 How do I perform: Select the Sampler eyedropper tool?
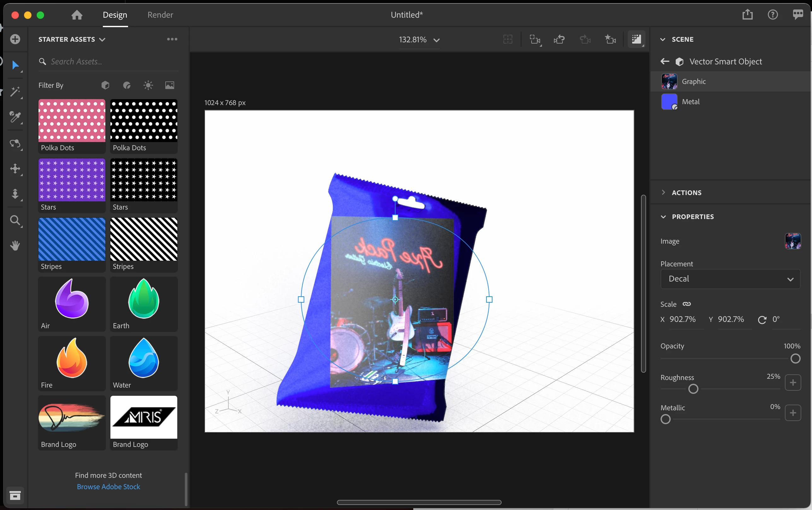pyautogui.click(x=15, y=117)
